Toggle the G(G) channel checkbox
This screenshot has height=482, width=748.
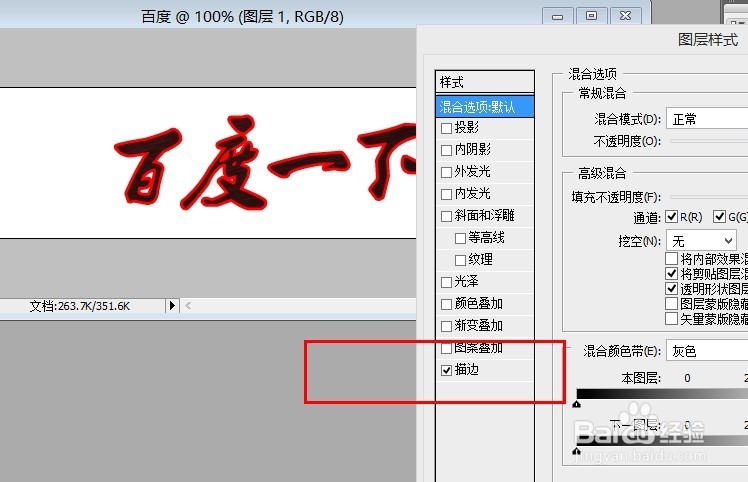click(719, 217)
